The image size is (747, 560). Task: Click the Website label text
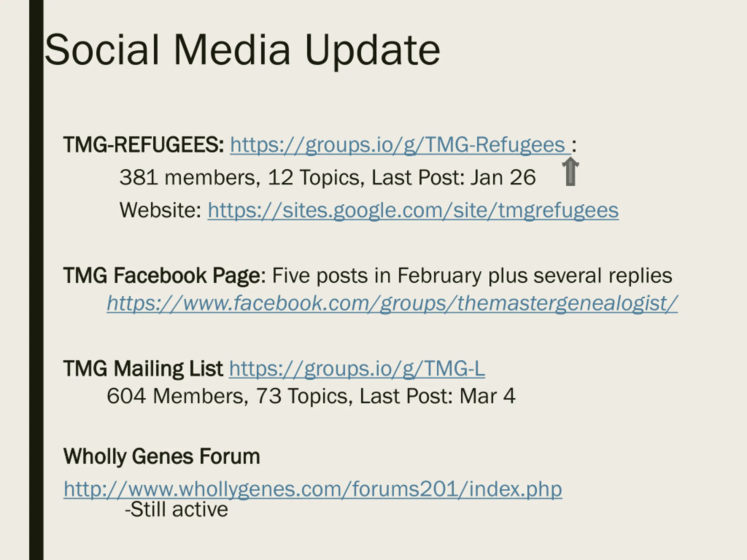(160, 210)
